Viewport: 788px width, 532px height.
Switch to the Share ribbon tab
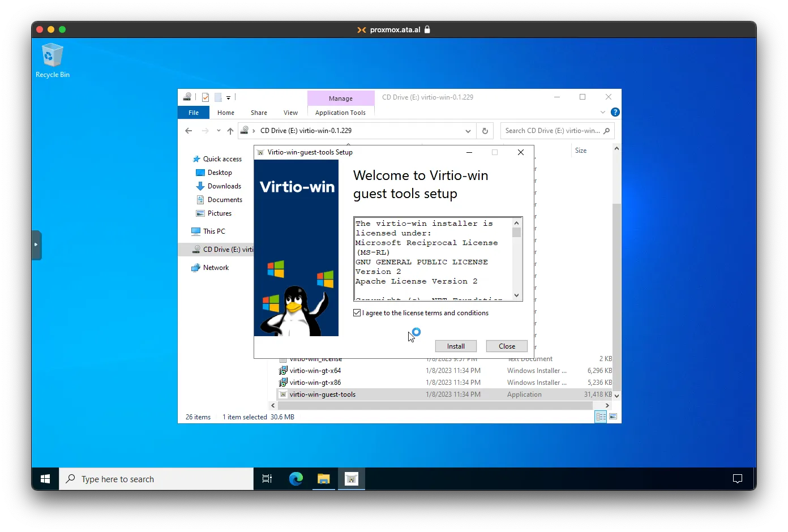[x=259, y=113]
